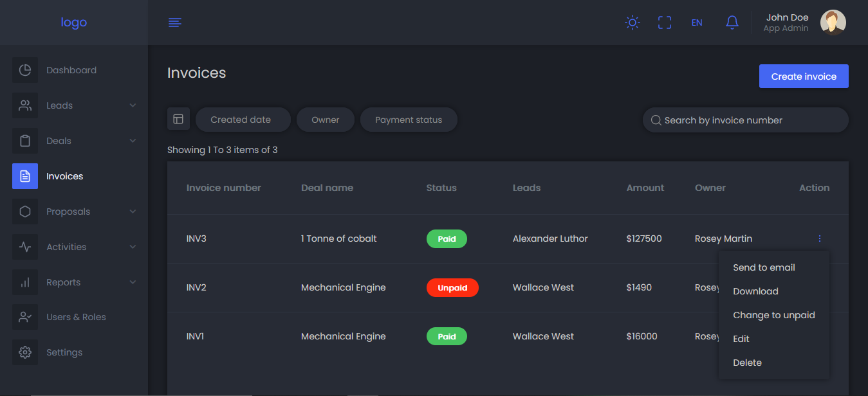Open the notifications bell

click(732, 22)
